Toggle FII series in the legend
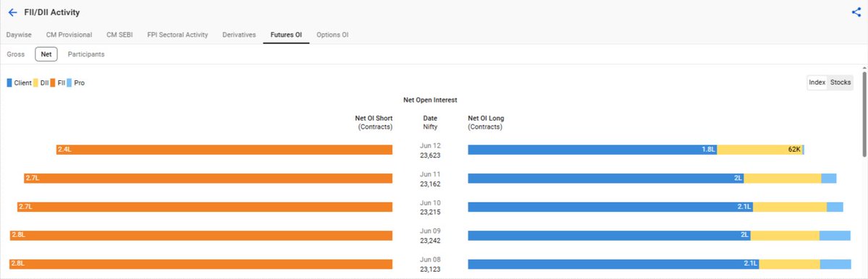The height and width of the screenshot is (279, 868). pos(58,83)
